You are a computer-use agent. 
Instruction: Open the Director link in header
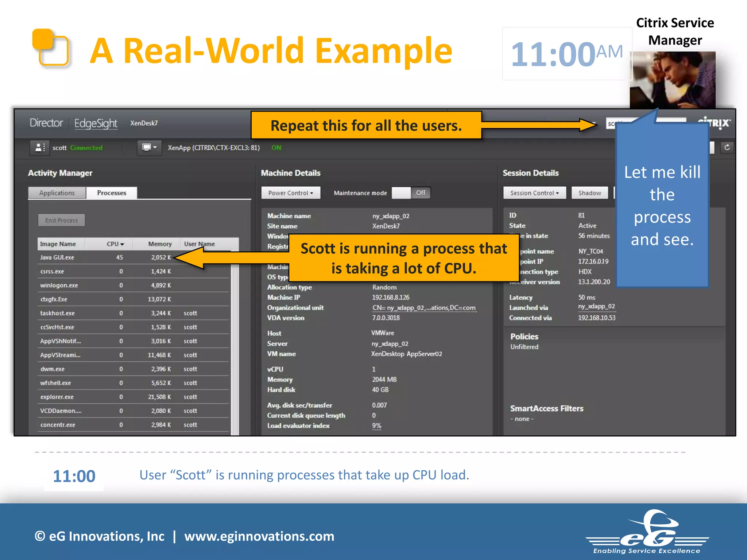46,123
